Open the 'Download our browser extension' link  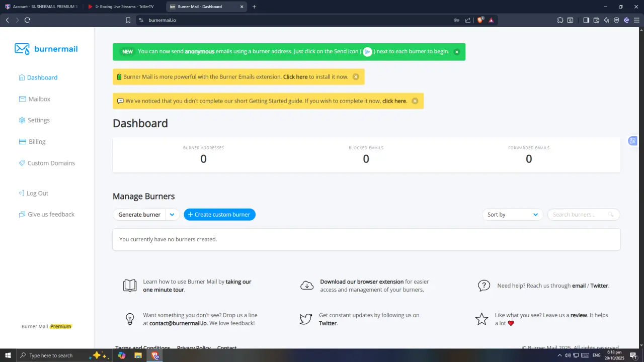(362, 282)
